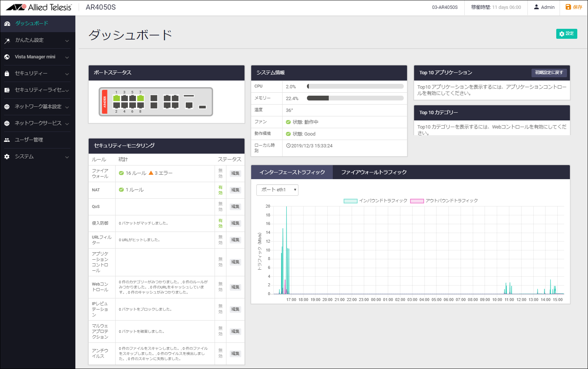The width and height of the screenshot is (588, 369).
Task: Click the 侵入防御 有効 status indicator
Action: (x=220, y=223)
